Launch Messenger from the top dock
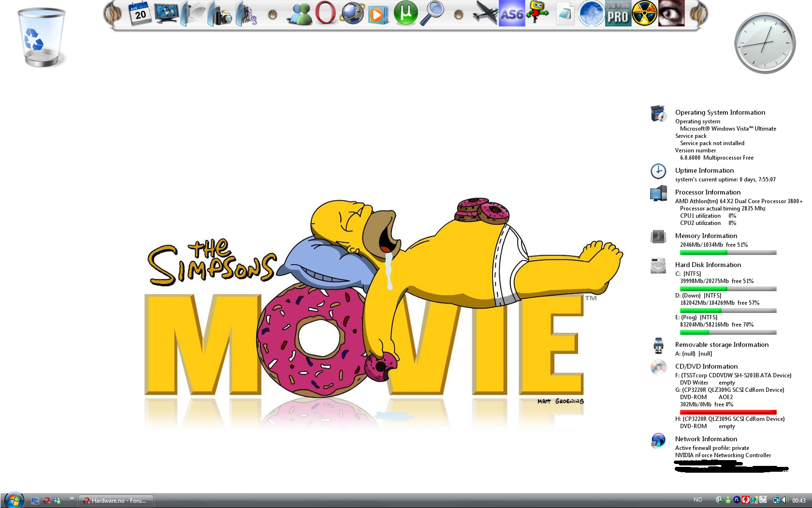812x508 pixels. tap(300, 14)
